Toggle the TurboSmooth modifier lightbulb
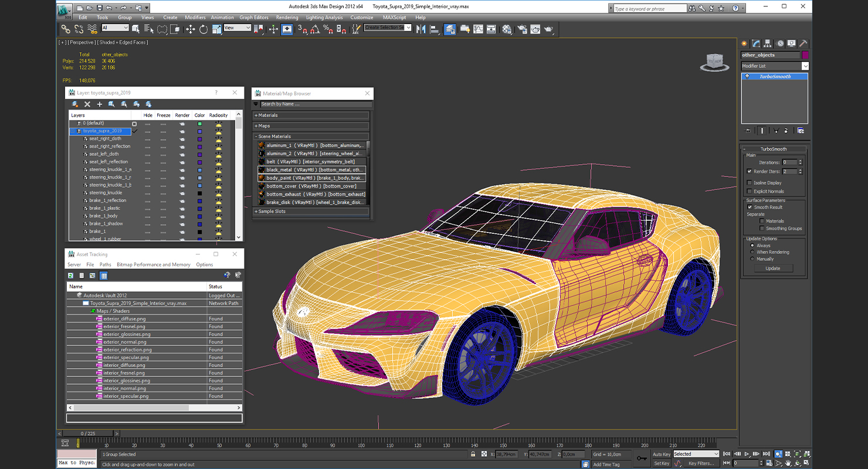 point(747,76)
